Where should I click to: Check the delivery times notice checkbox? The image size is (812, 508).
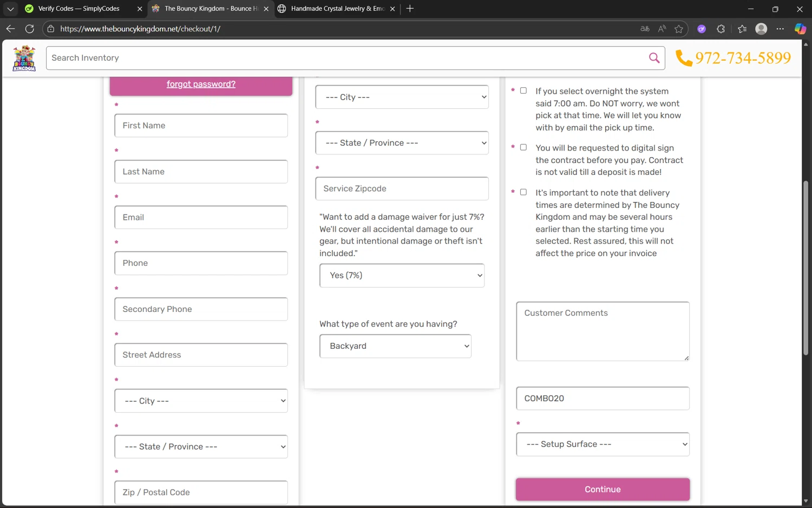(x=523, y=192)
